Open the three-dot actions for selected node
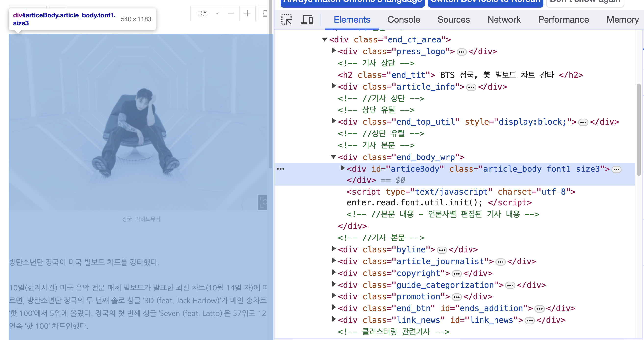Image resolution: width=644 pixels, height=340 pixels. pos(281,169)
